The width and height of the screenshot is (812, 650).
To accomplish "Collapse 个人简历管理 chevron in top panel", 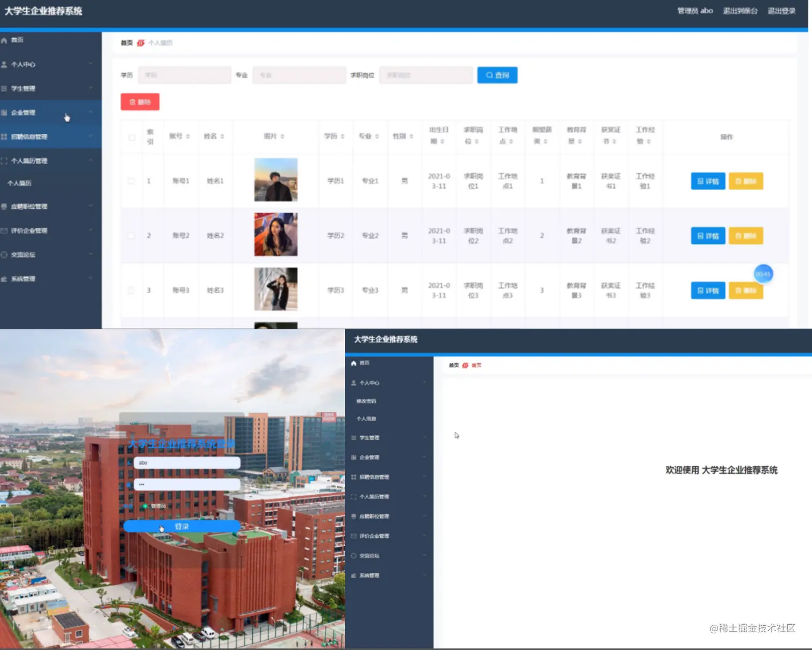I will [90, 161].
